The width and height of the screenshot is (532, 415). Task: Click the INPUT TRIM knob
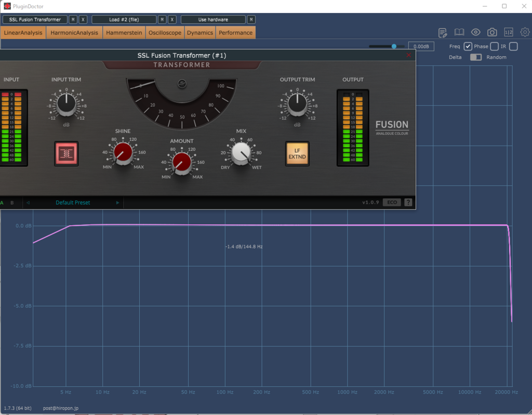(66, 103)
